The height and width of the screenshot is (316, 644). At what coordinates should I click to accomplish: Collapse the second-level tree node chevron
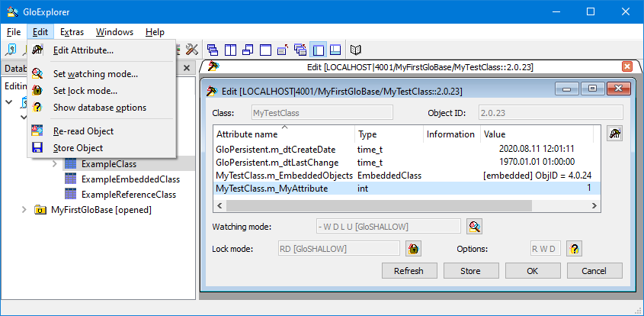pos(24,118)
